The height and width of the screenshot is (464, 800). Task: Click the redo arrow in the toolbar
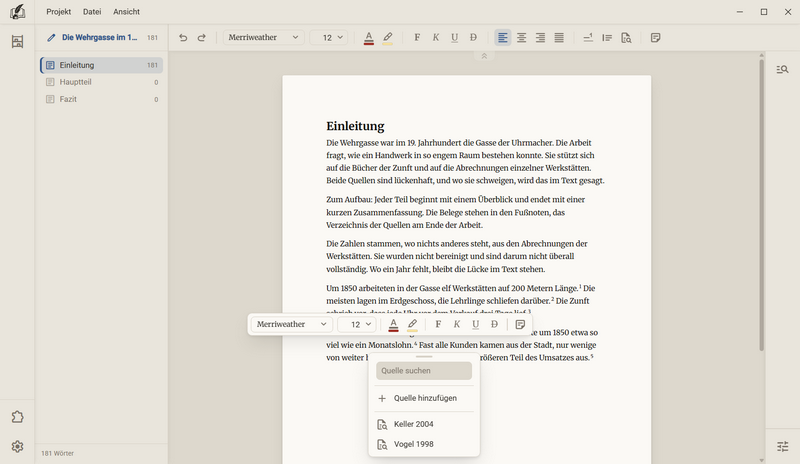tap(202, 37)
